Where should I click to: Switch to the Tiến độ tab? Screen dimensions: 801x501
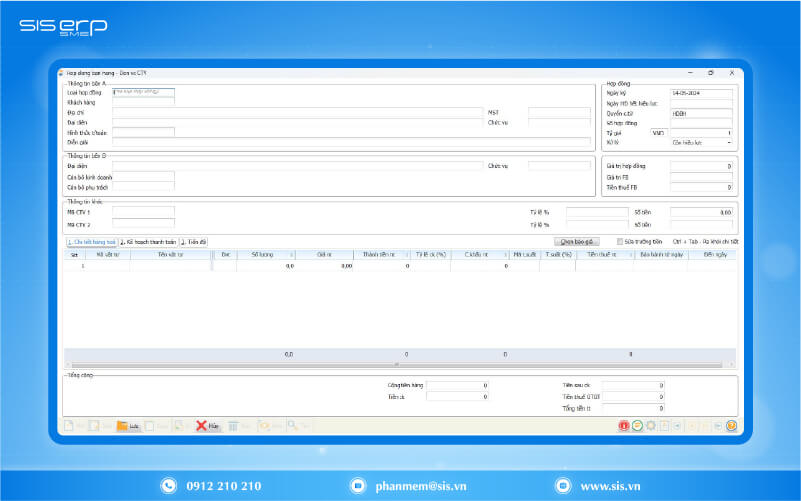point(194,241)
